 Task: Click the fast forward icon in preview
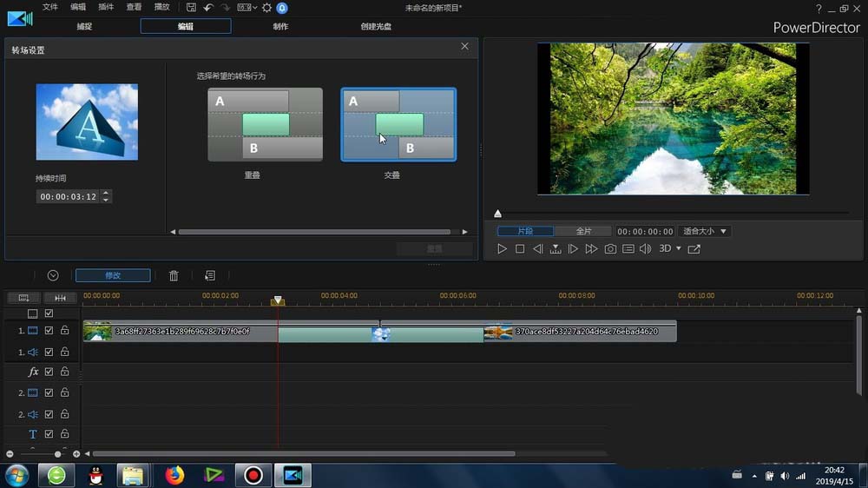(x=591, y=248)
